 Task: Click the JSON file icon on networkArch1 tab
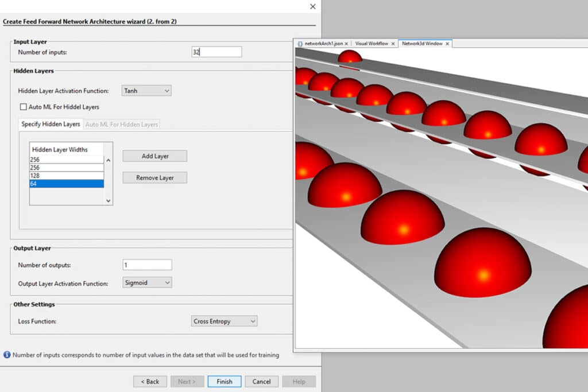click(300, 44)
